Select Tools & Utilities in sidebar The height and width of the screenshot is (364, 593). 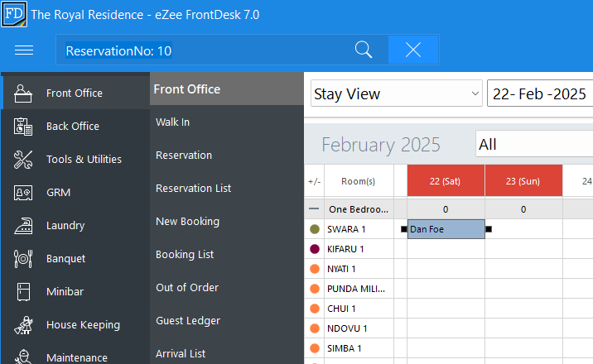(x=84, y=160)
